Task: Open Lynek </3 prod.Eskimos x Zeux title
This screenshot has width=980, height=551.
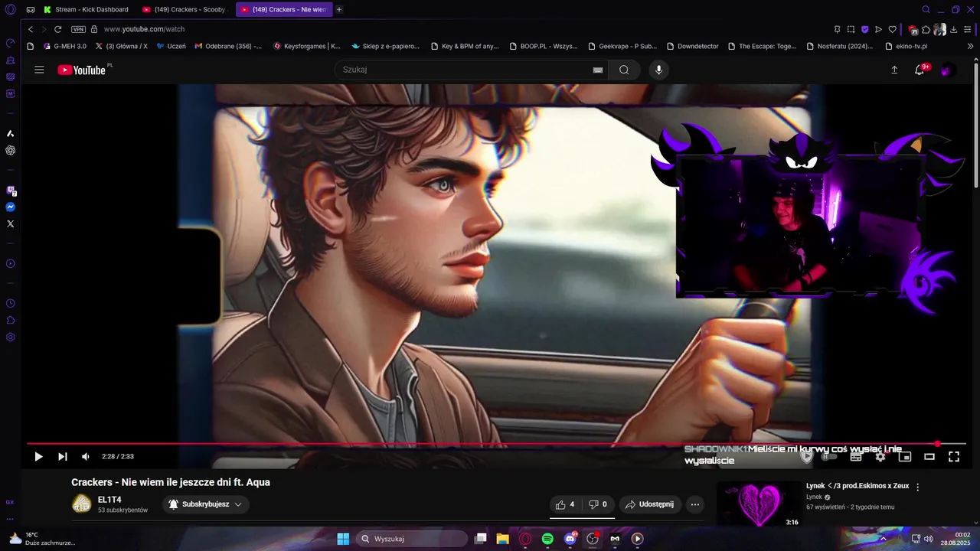Action: point(857,486)
